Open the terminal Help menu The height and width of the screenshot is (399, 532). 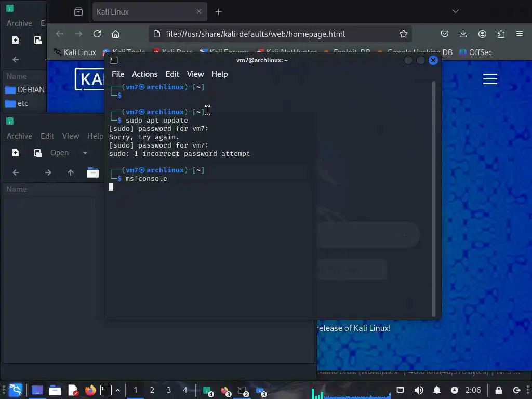(x=219, y=74)
